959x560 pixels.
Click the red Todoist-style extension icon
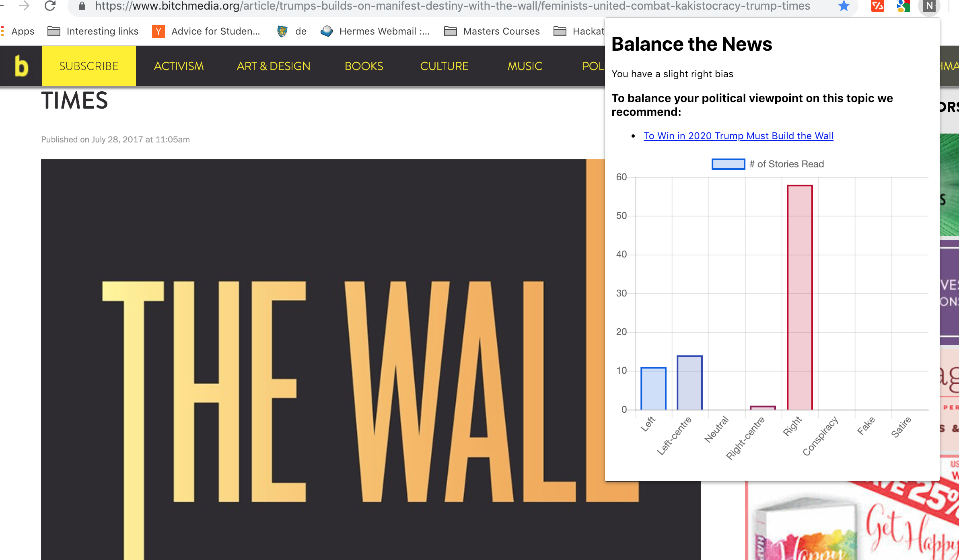click(x=877, y=6)
